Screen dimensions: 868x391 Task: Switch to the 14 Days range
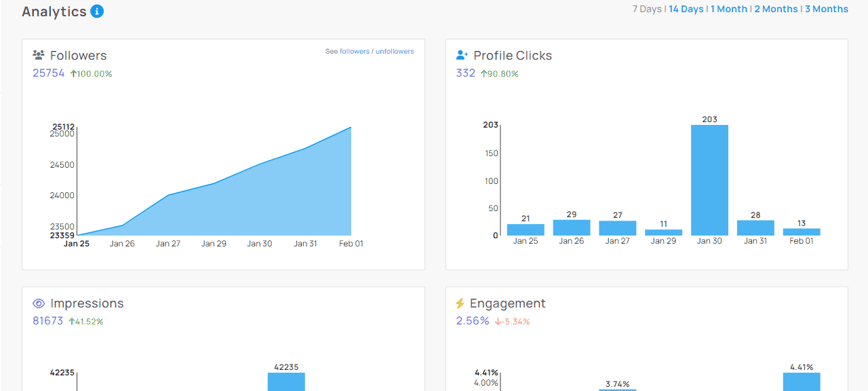pos(686,9)
